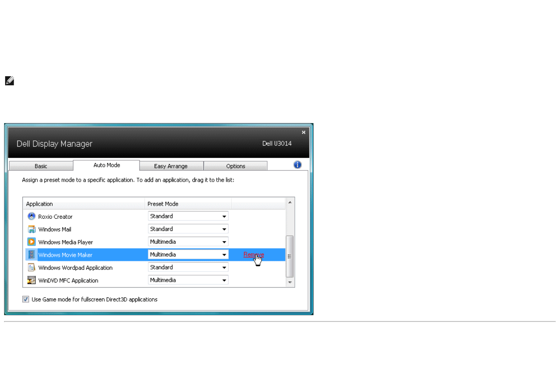Select the Auto Mode tab
Viewport: 560px width, 392px height.
point(106,165)
